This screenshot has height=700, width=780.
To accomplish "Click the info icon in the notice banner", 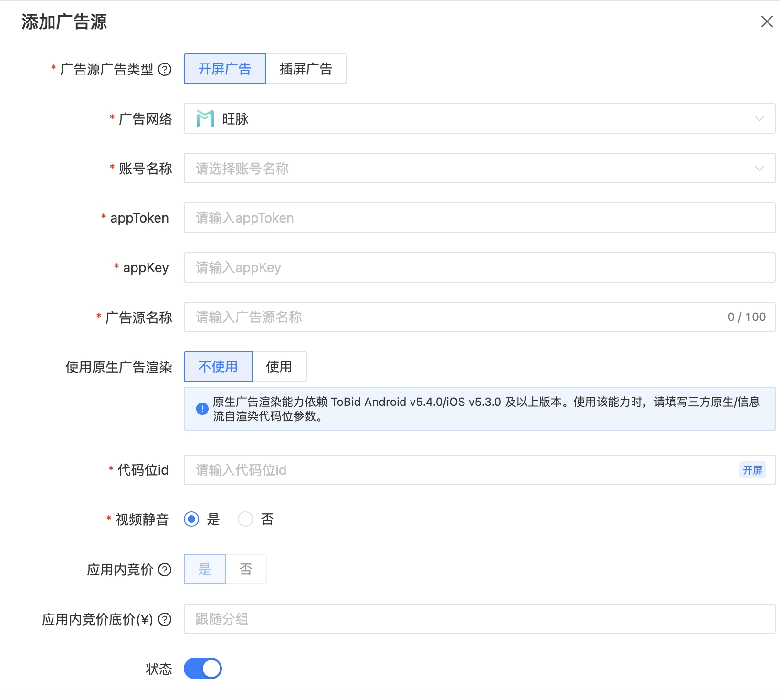I will (202, 409).
